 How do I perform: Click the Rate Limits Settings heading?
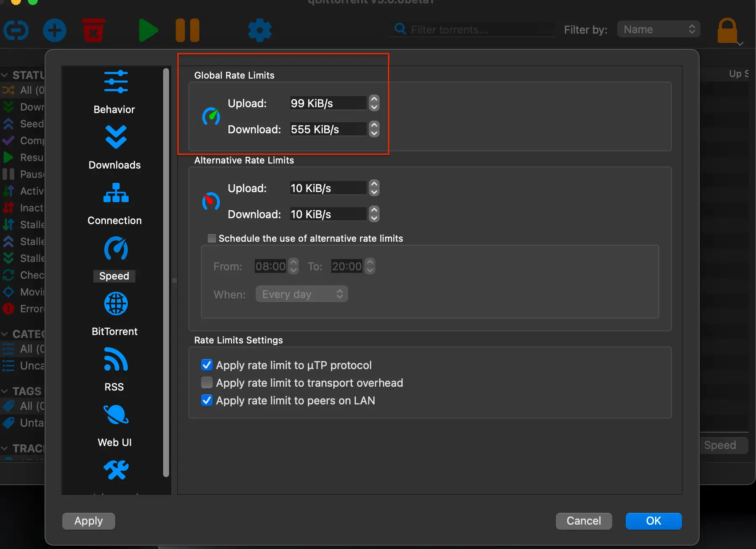point(238,340)
